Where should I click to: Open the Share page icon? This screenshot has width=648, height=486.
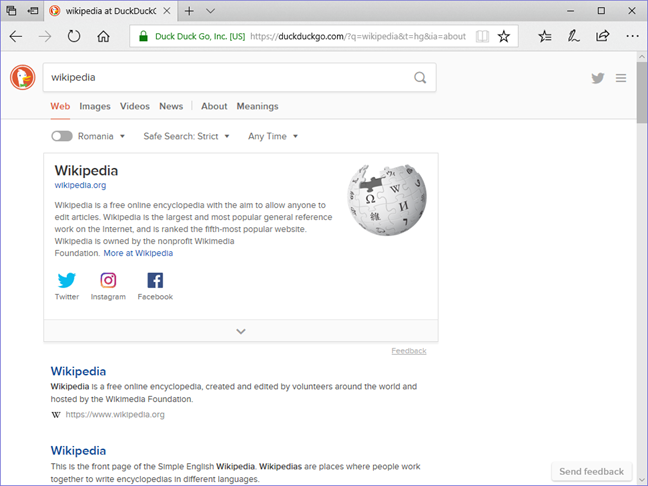tap(602, 36)
